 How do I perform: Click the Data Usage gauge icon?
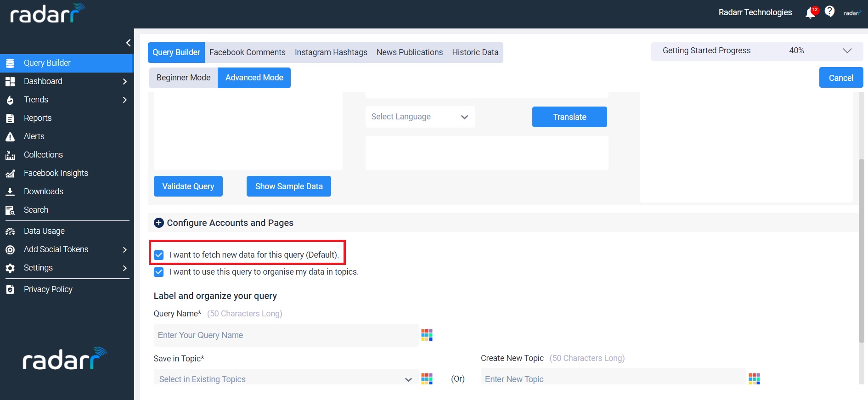(x=10, y=231)
